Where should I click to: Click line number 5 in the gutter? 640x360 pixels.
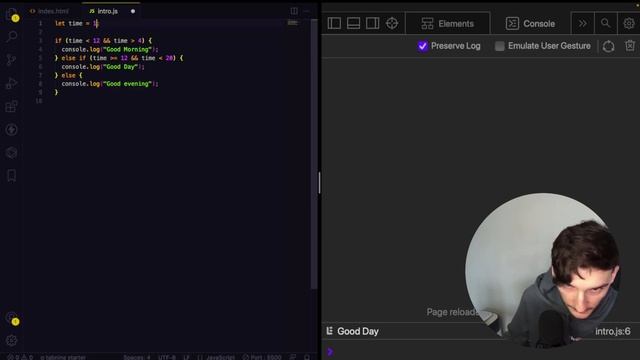click(40, 58)
